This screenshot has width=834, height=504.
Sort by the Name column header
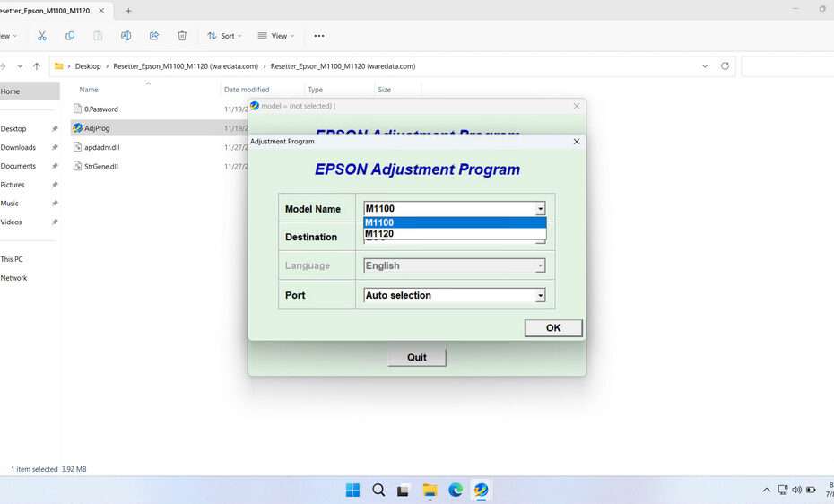89,90
